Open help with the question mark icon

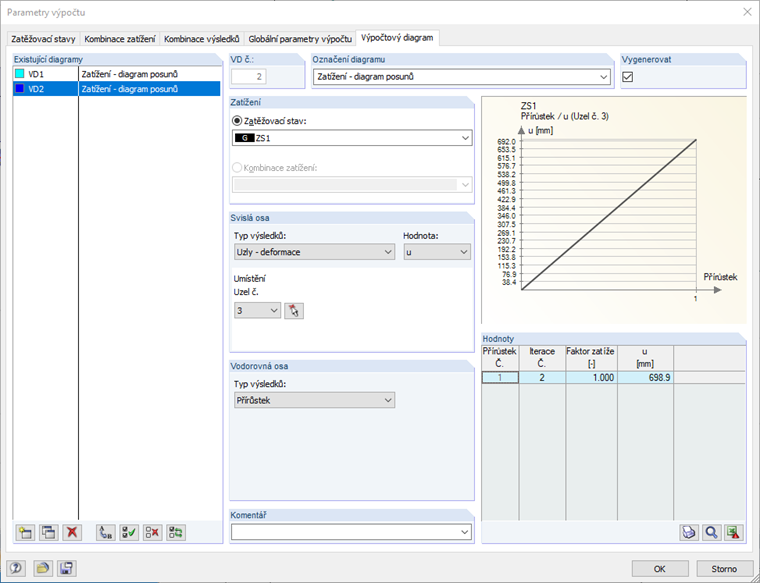point(16,568)
